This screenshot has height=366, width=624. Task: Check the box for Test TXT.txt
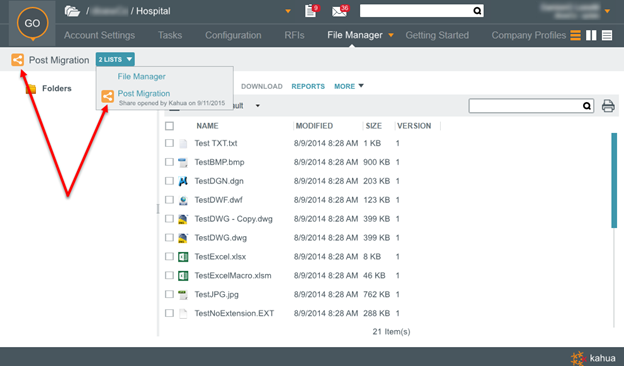169,143
